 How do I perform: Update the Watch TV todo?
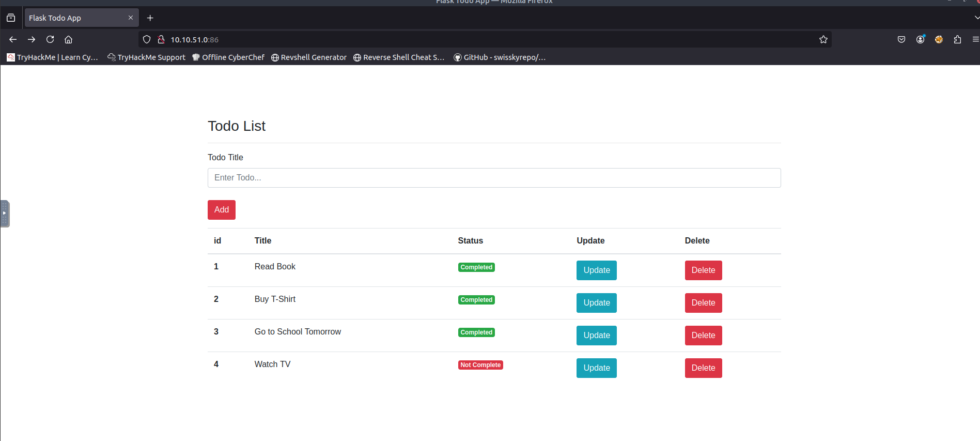pos(596,368)
